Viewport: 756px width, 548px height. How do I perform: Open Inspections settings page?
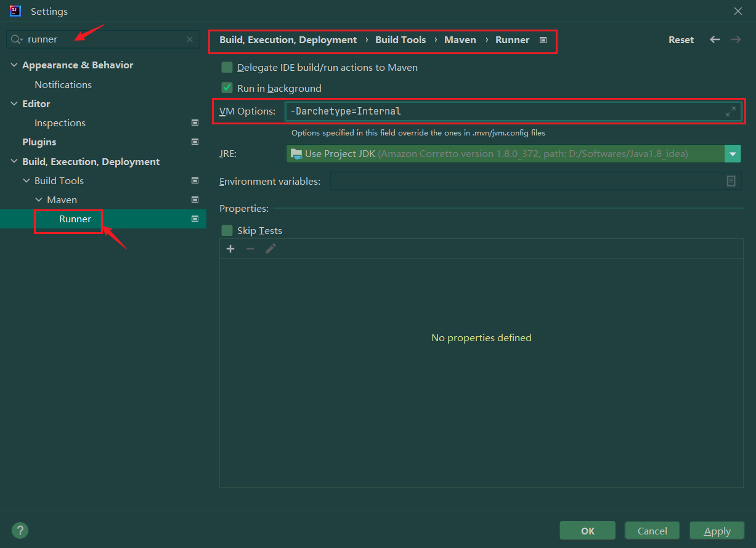tap(60, 123)
